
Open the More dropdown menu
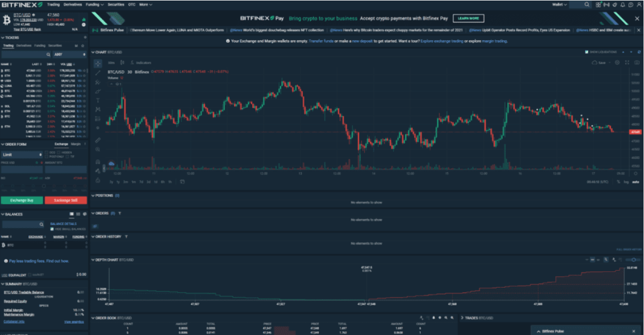pyautogui.click(x=146, y=4)
